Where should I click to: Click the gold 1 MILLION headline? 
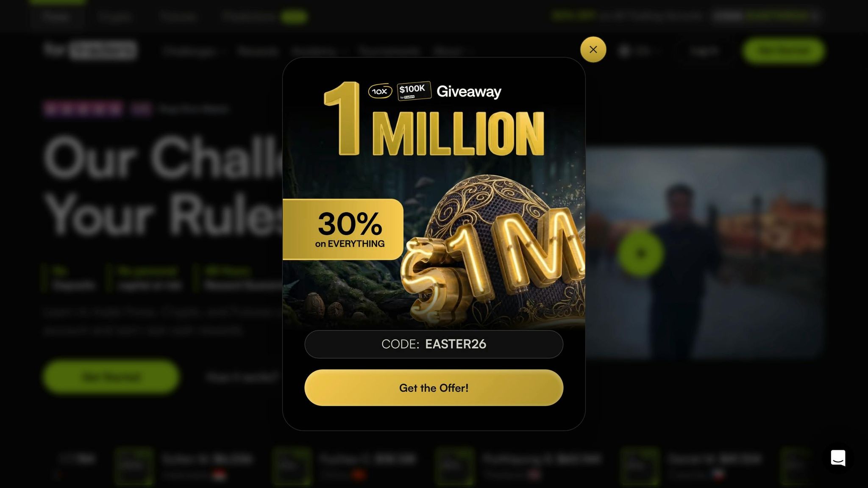click(434, 119)
